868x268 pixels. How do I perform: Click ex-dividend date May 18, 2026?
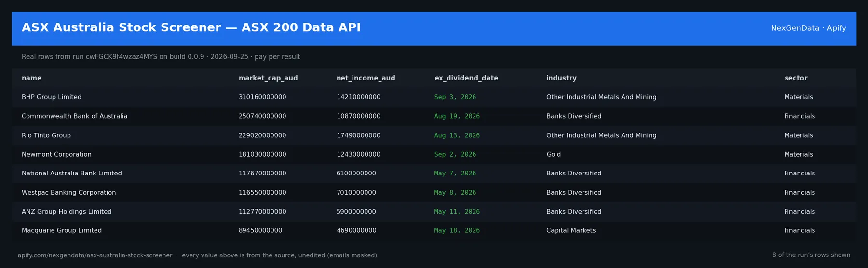point(457,230)
